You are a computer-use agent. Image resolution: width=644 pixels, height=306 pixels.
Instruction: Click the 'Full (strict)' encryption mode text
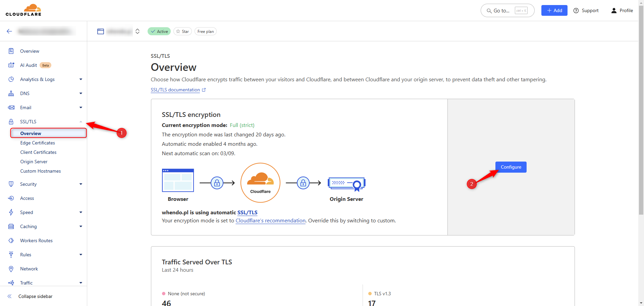pos(242,125)
